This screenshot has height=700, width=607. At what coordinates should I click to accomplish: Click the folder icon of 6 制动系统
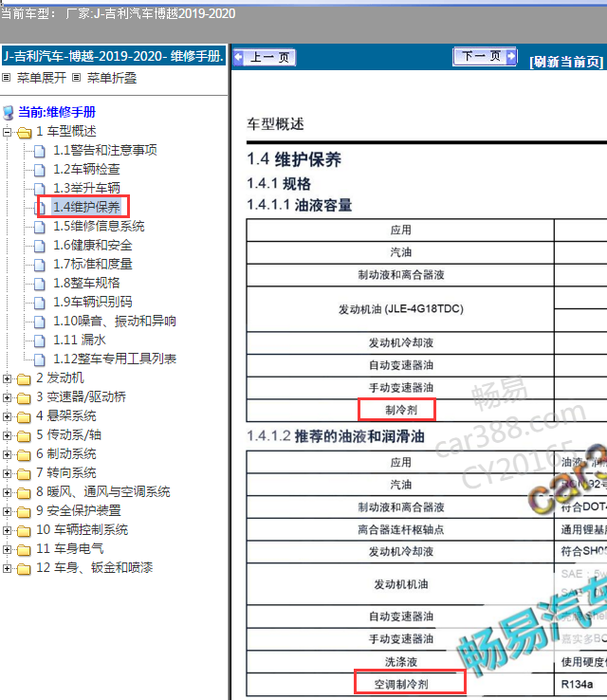[x=24, y=455]
